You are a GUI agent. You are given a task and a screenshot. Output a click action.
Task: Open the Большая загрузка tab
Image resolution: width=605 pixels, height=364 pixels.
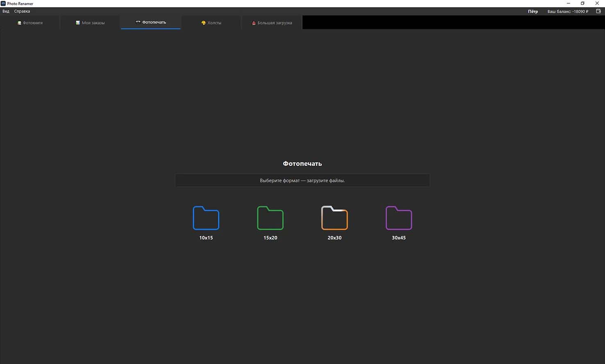[272, 23]
